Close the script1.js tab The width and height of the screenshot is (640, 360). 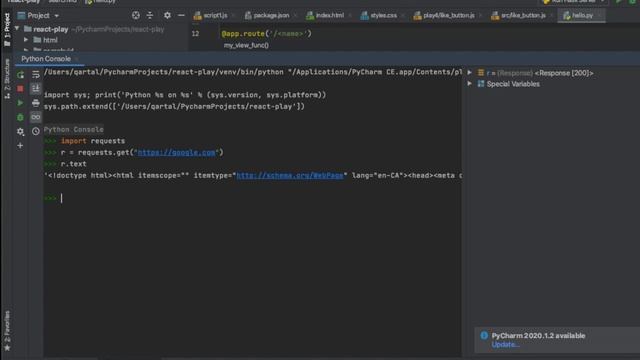[234, 16]
